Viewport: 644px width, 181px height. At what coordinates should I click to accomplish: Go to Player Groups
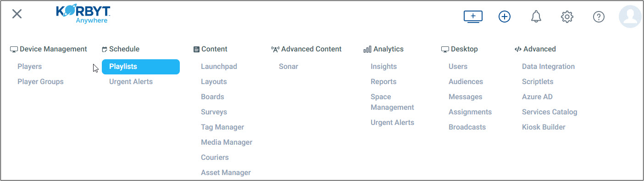[x=40, y=82]
